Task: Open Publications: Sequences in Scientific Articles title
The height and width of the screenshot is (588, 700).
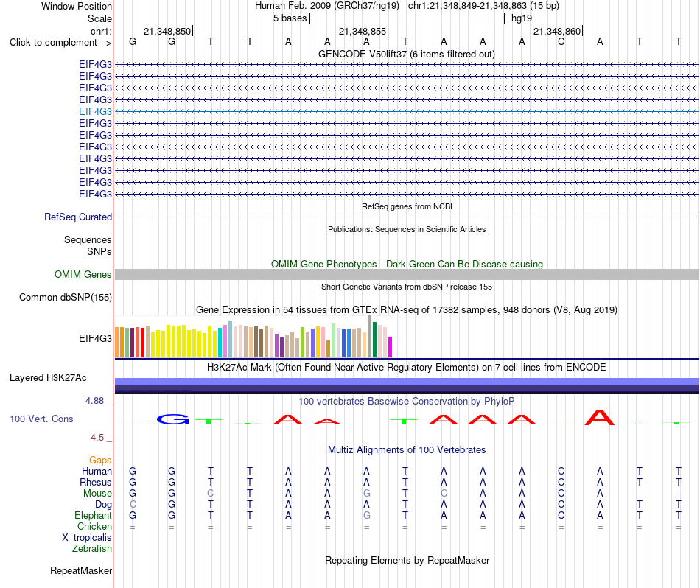Action: coord(407,229)
